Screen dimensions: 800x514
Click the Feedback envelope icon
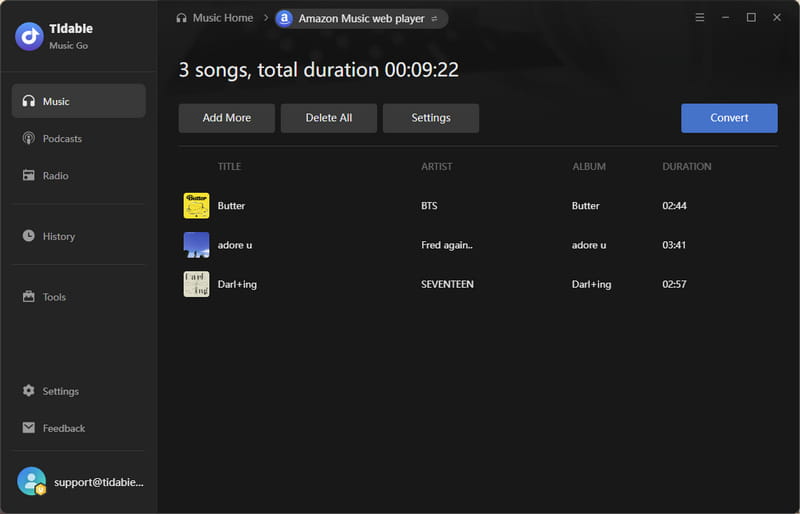coord(29,428)
